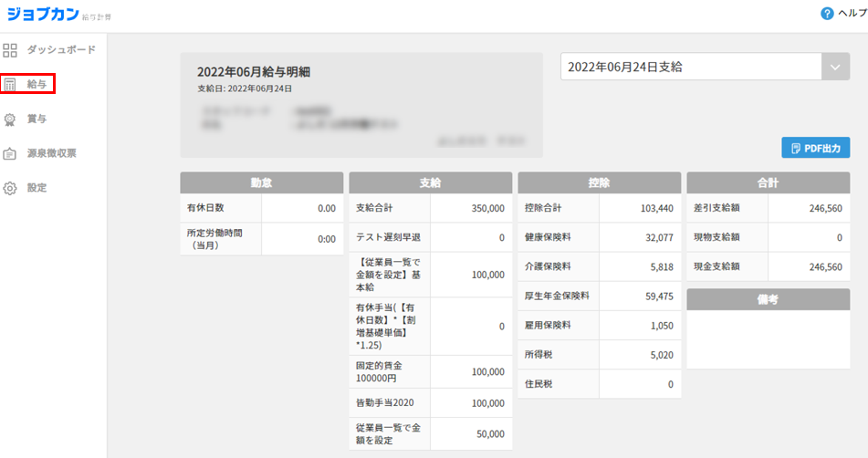
Task: Click the 賞与 medal icon in sidebar
Action: pos(10,119)
